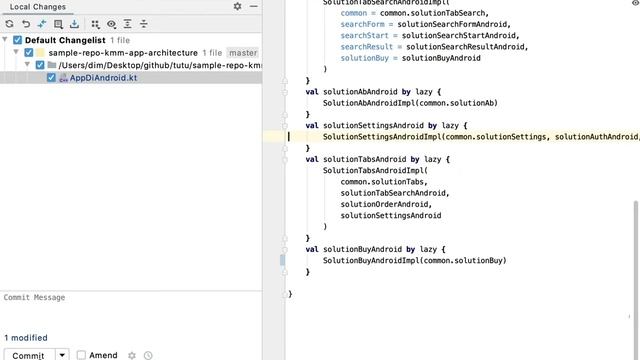Open the Group By icon
640x360 pixels.
point(95,24)
